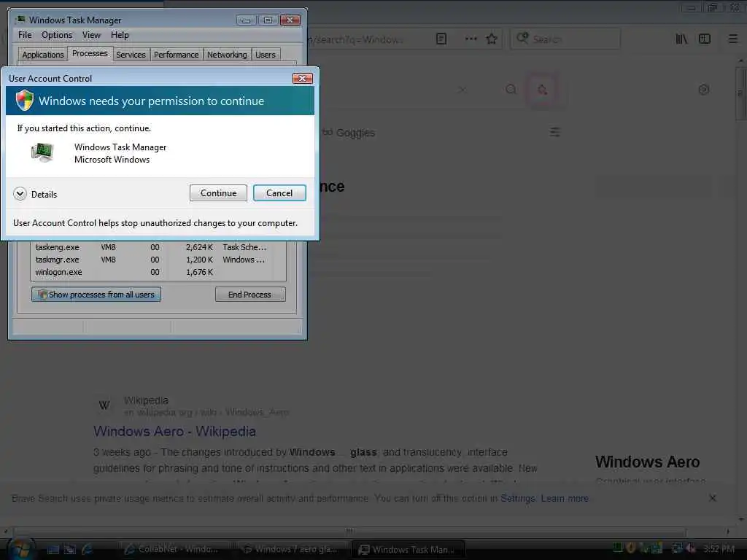Screen dimensions: 747x560
Task: Click Continue in the User Account Control dialog
Action: pos(218,192)
